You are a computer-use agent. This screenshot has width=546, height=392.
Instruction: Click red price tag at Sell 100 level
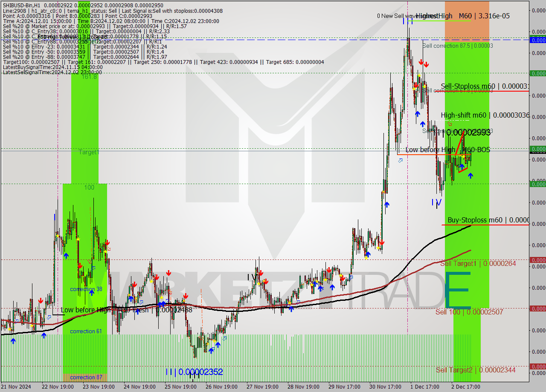537,308
